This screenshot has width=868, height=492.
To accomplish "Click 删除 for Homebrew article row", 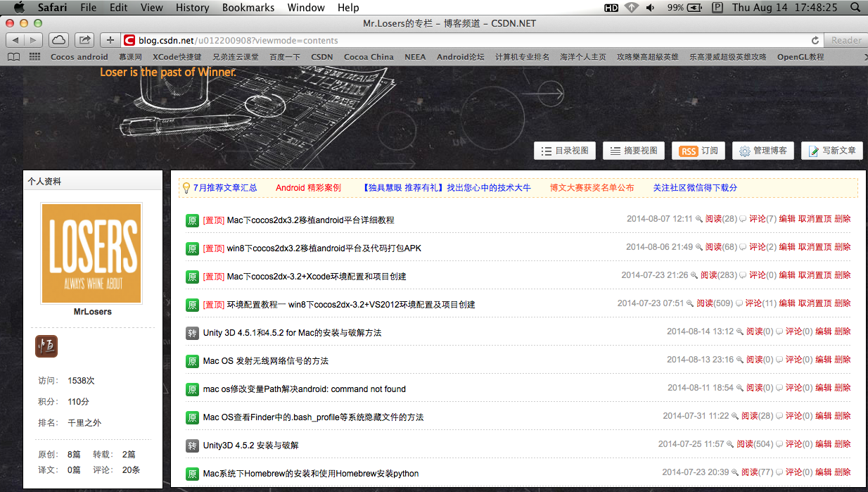I will click(x=842, y=472).
